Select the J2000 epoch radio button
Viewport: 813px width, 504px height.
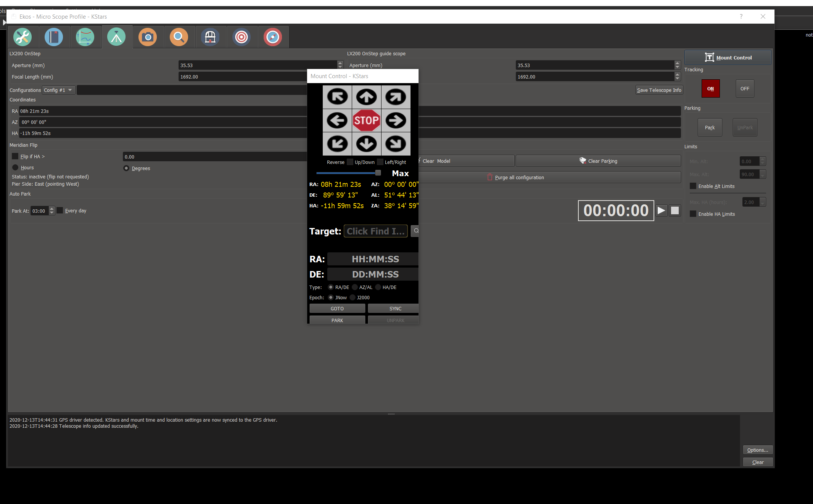353,297
